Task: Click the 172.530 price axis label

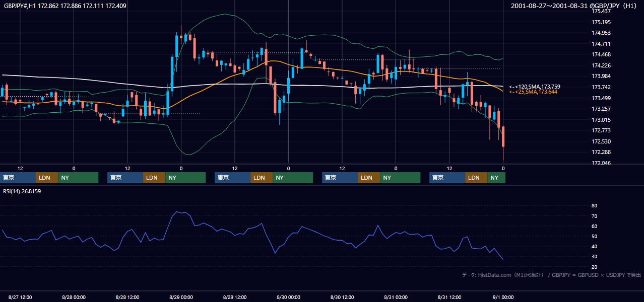Action: pos(601,141)
